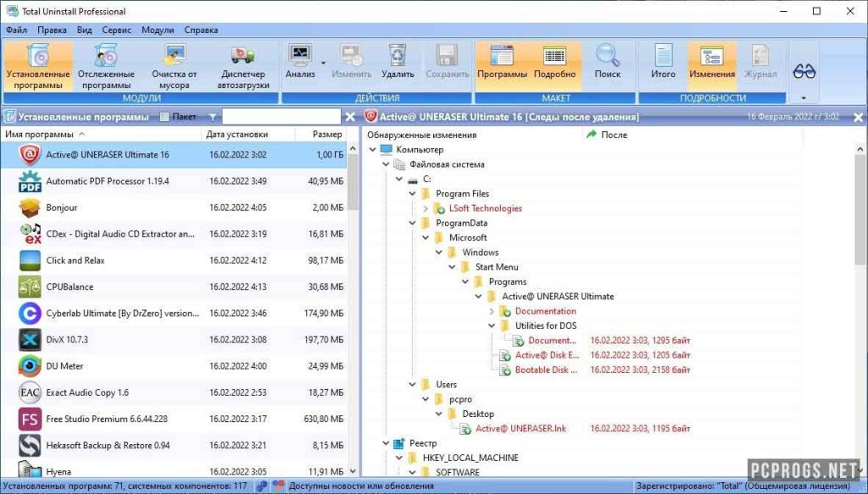Click the link icon in the status bar

pyautogui.click(x=262, y=486)
